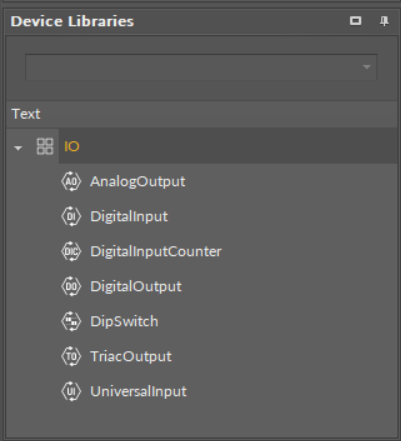Click the DigitalOutput DO icon
The image size is (401, 441).
(71, 286)
